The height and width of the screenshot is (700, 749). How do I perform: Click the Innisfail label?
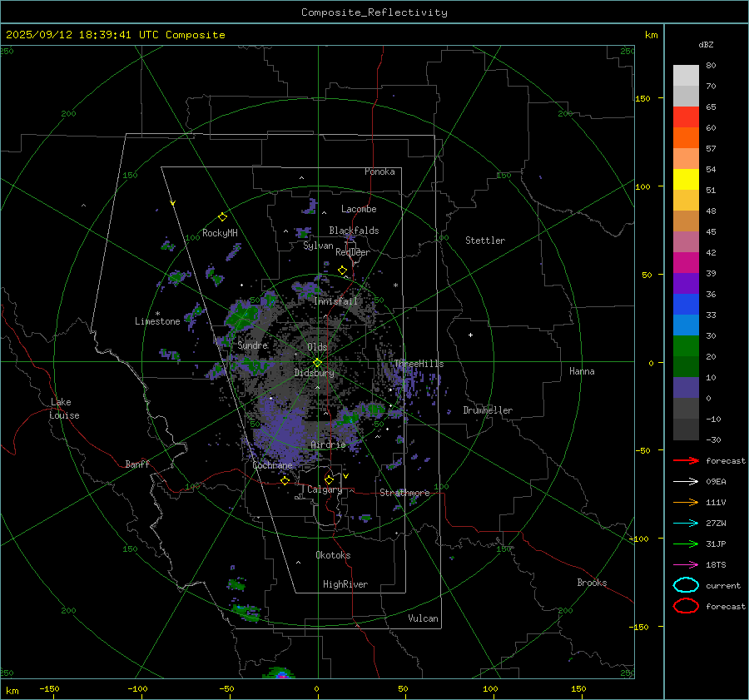point(336,301)
